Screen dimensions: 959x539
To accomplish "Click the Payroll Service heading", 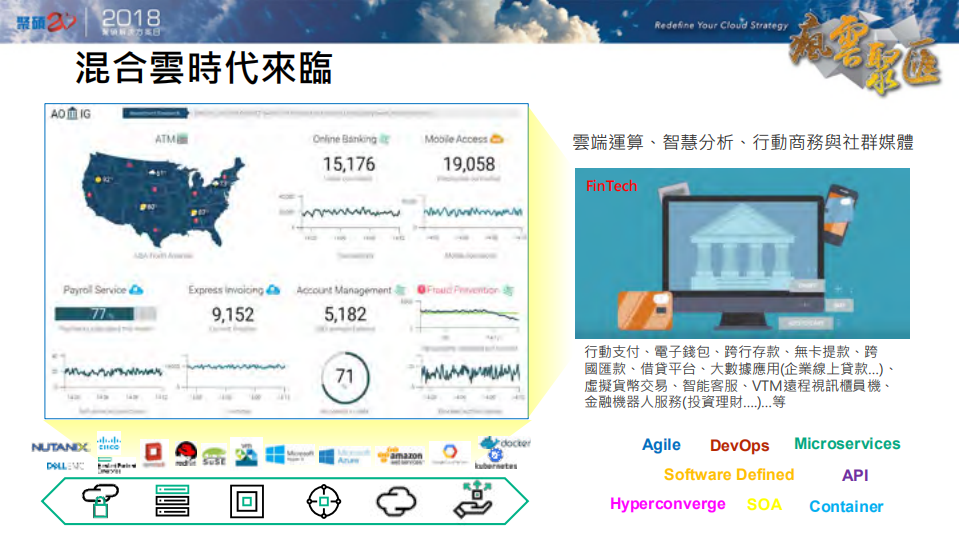I will pos(94,289).
